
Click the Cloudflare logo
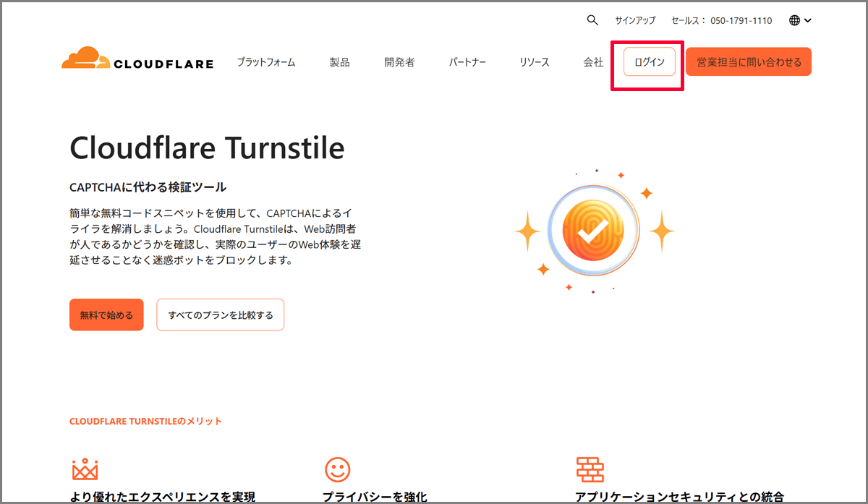pyautogui.click(x=137, y=59)
